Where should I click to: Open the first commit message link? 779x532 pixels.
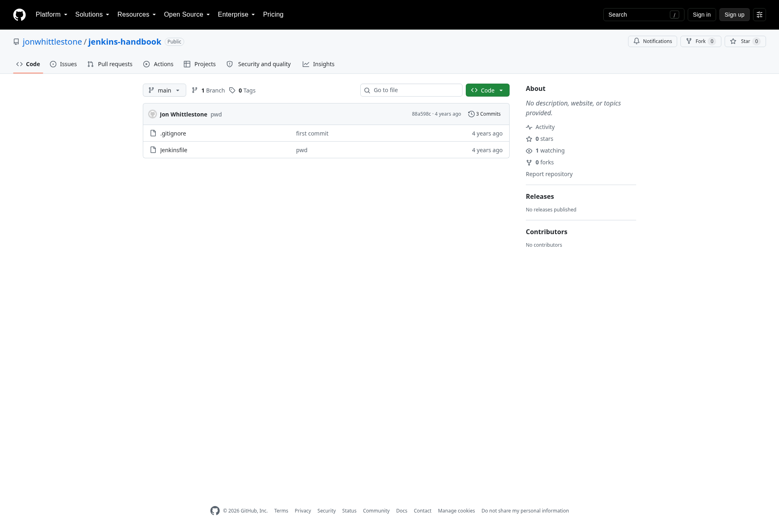pyautogui.click(x=312, y=134)
